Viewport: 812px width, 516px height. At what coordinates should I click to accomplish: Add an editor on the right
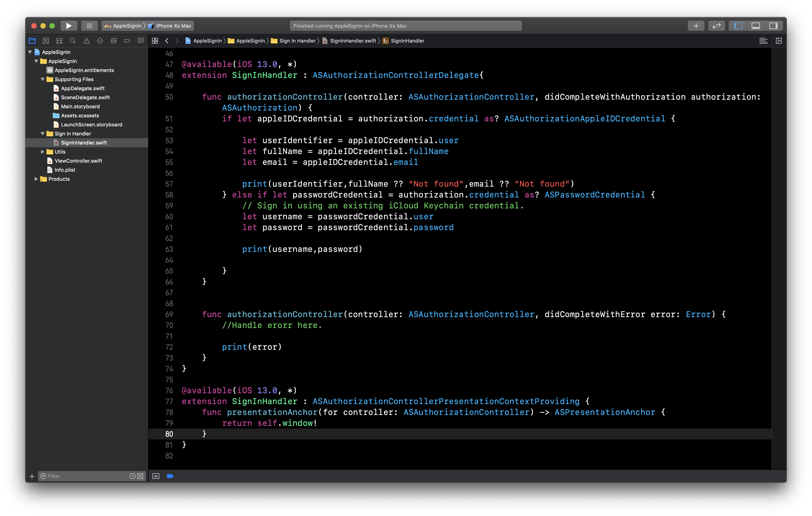(779, 41)
